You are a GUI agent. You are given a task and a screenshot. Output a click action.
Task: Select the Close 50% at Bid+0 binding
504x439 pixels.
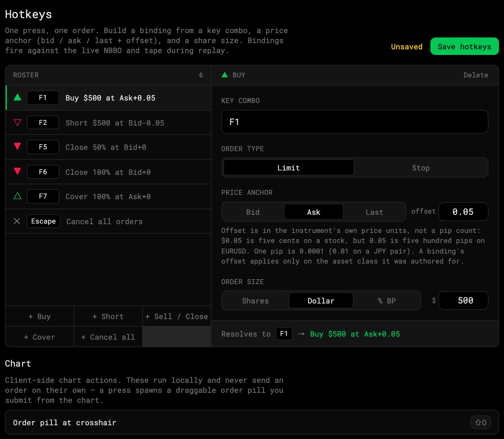click(108, 147)
